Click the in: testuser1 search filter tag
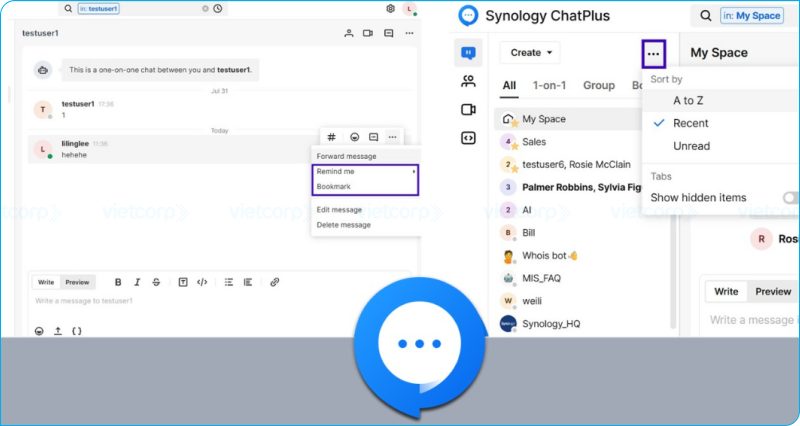This screenshot has width=800, height=426. [98, 9]
